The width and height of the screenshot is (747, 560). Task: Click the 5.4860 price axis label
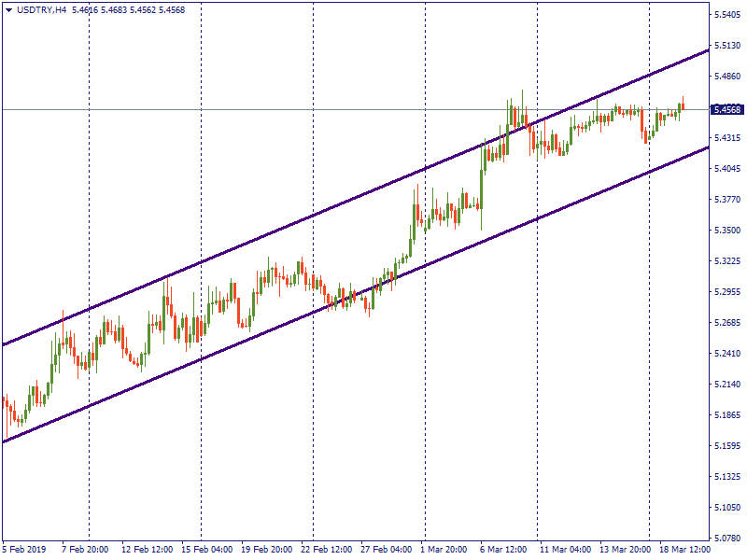[x=726, y=77]
